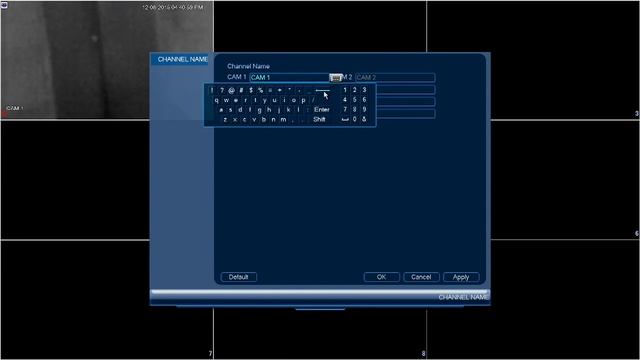Tap number 8 on the keypad
This screenshot has width=640, height=360.
pyautogui.click(x=355, y=109)
